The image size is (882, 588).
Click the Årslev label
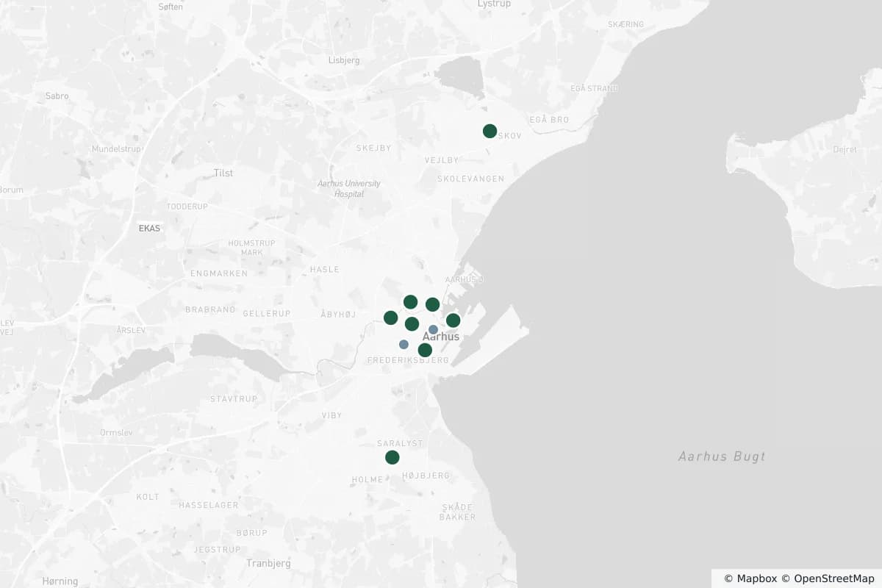[131, 330]
